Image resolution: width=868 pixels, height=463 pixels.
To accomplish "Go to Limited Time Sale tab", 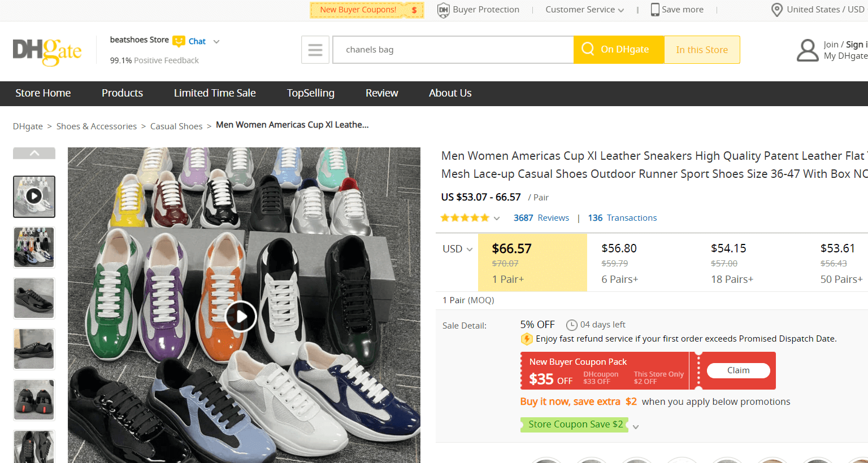I will pyautogui.click(x=215, y=93).
